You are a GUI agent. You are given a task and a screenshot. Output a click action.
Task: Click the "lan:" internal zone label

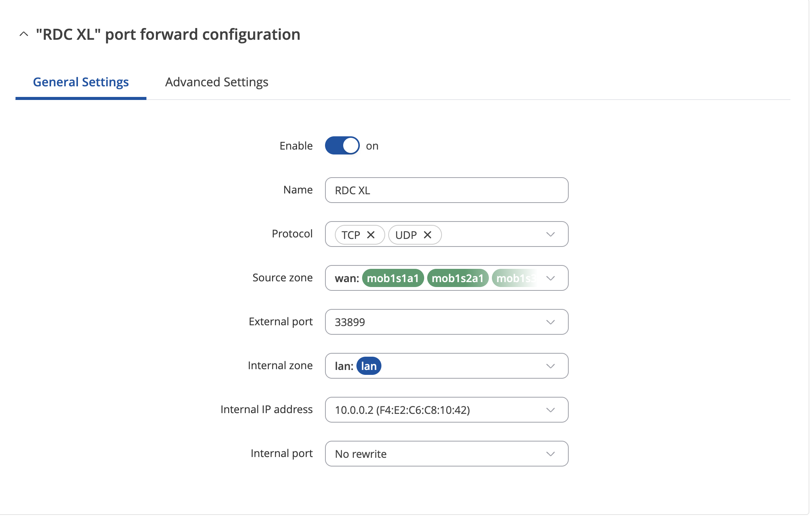[344, 366]
